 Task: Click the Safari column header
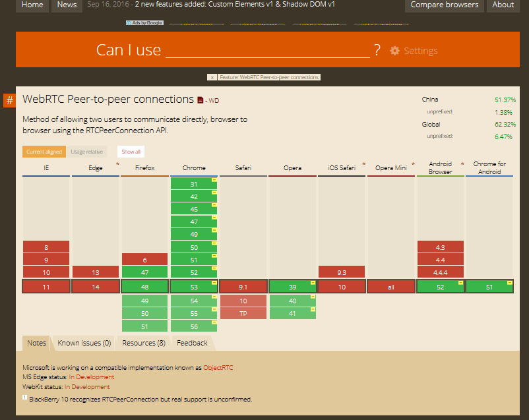(243, 167)
